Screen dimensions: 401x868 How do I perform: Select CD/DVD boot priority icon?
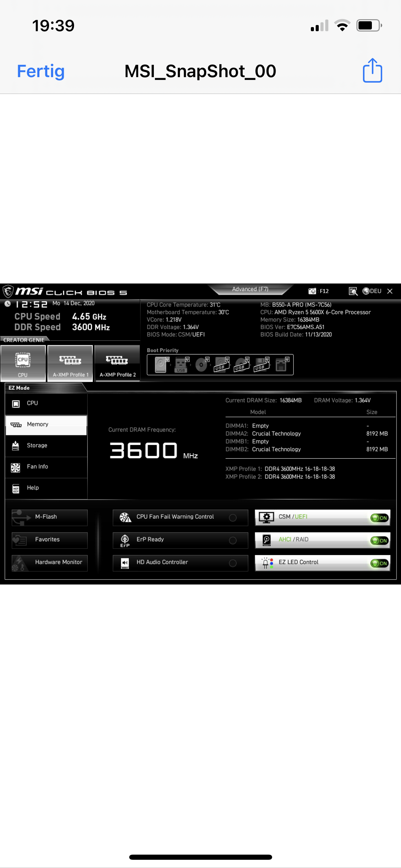coord(202,365)
